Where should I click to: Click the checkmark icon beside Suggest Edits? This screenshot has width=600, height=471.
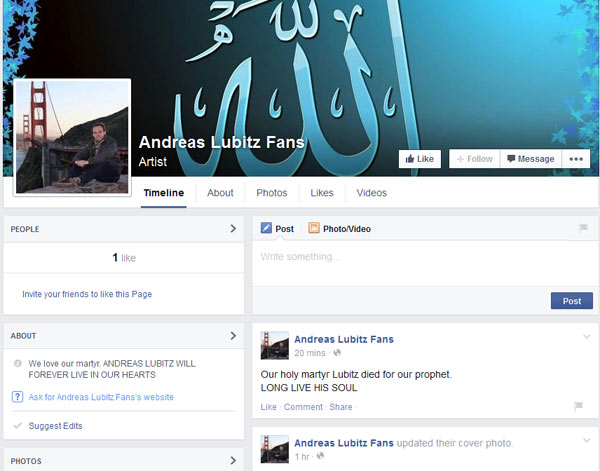click(17, 426)
